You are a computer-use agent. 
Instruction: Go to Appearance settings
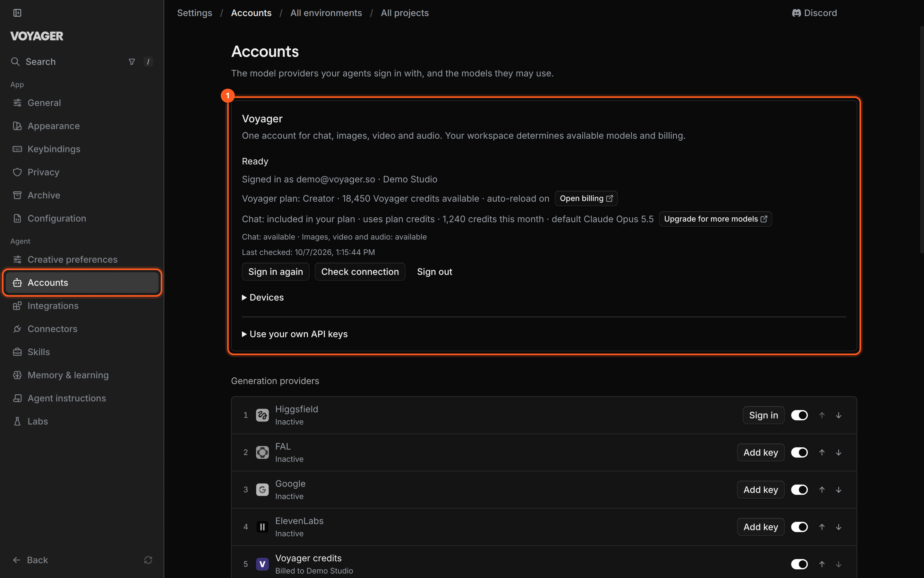click(82, 126)
